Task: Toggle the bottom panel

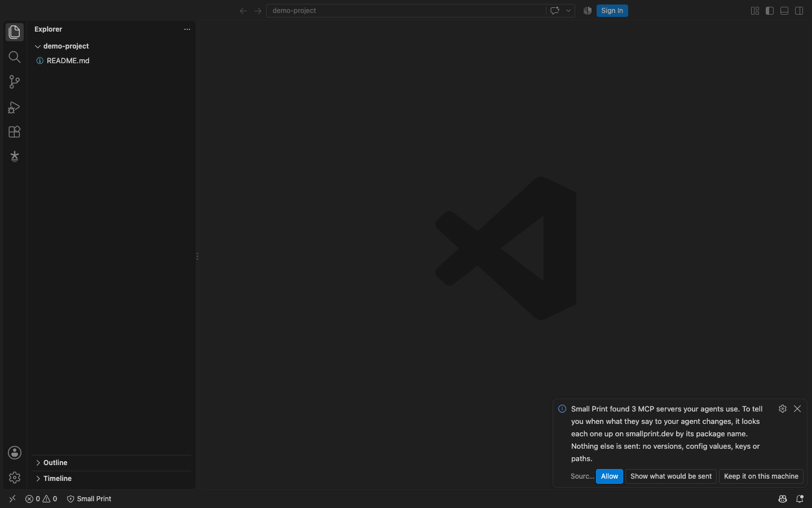Action: pyautogui.click(x=784, y=11)
